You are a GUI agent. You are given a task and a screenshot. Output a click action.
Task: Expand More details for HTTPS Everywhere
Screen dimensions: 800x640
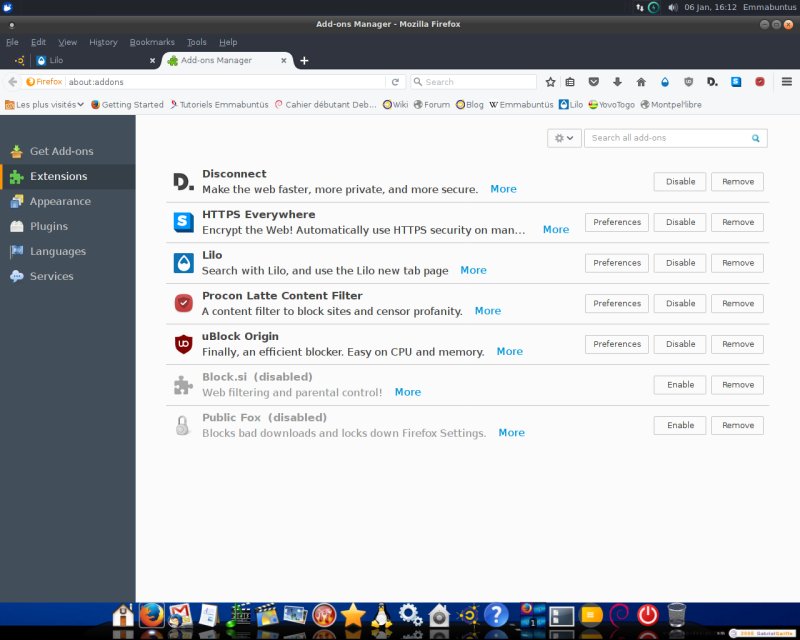tap(556, 230)
